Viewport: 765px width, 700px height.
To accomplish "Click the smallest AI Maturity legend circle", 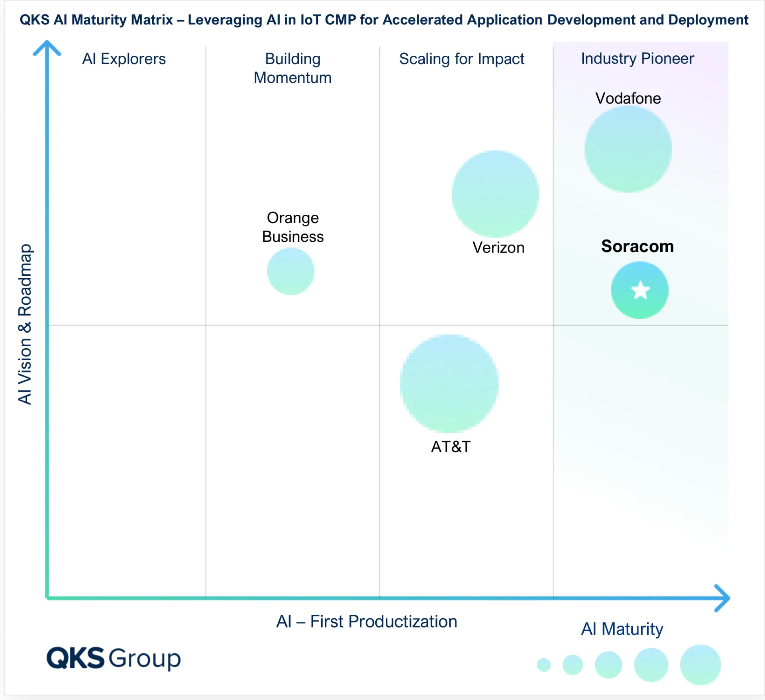I will [x=544, y=665].
